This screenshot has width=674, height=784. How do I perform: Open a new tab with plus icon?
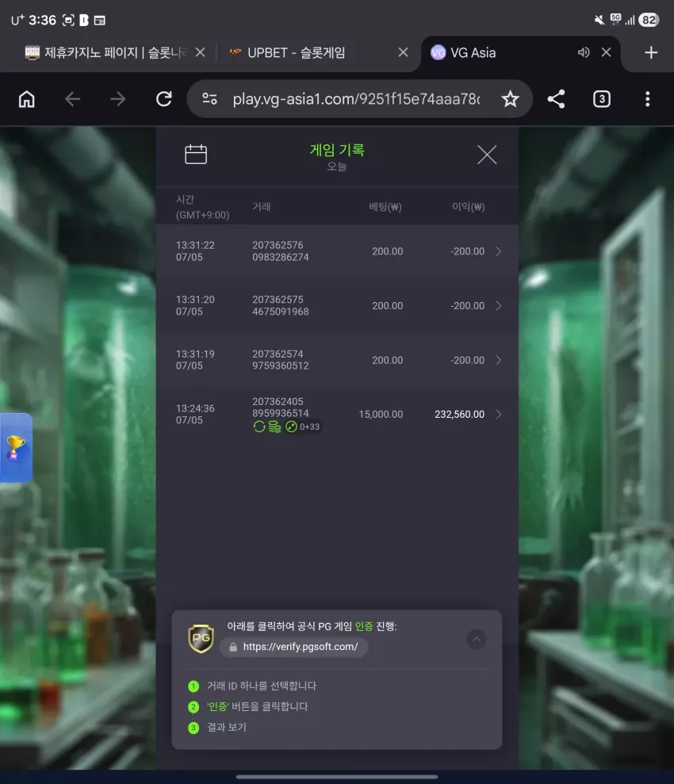click(650, 52)
